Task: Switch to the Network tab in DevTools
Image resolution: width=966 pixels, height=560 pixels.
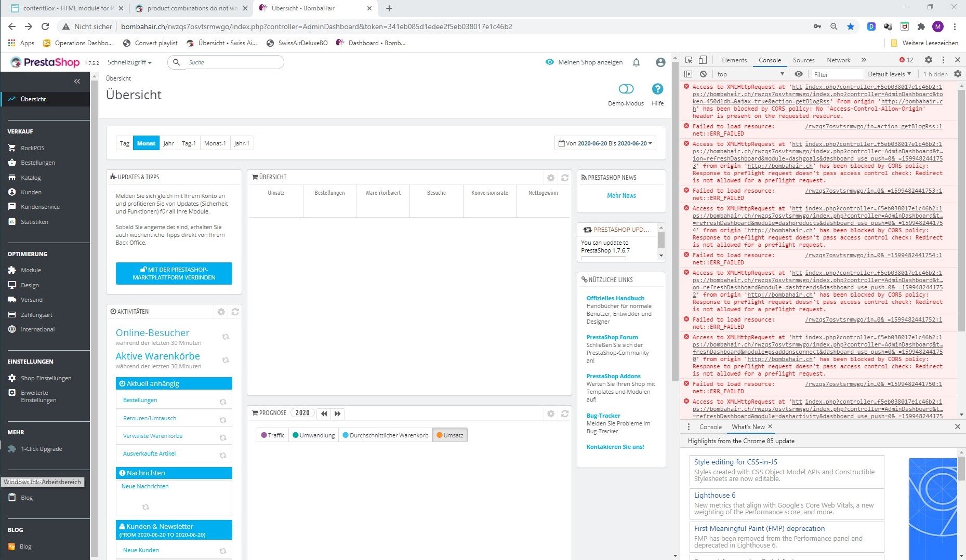Action: coord(838,60)
